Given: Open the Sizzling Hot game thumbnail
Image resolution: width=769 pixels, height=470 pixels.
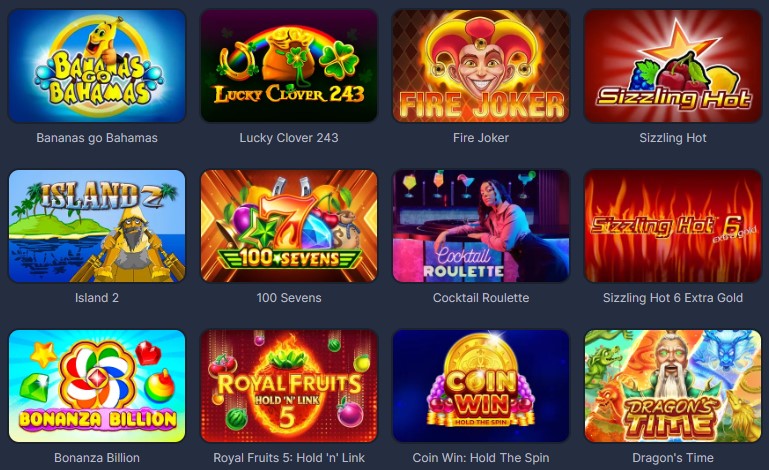Looking at the screenshot, I should (673, 66).
